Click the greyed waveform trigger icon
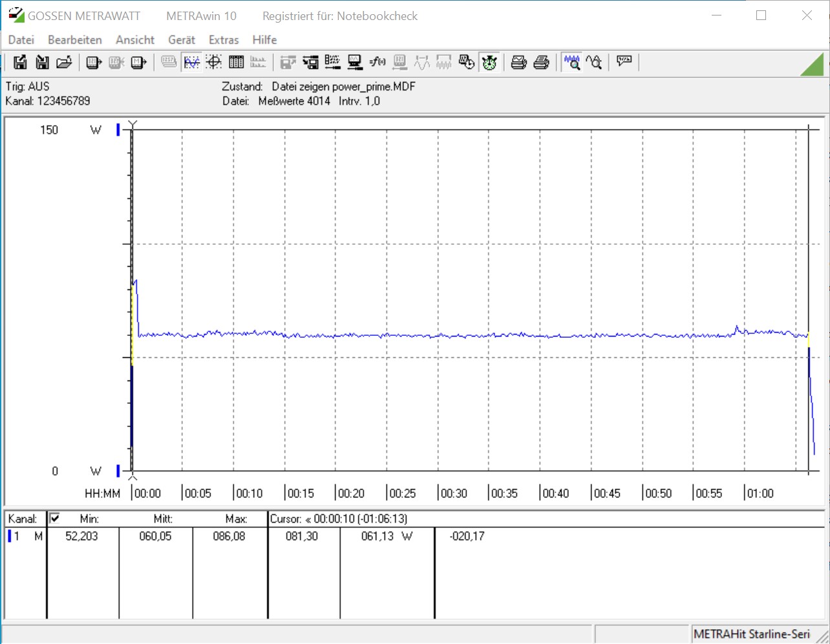Screen dimensions: 830x644 tap(422, 62)
